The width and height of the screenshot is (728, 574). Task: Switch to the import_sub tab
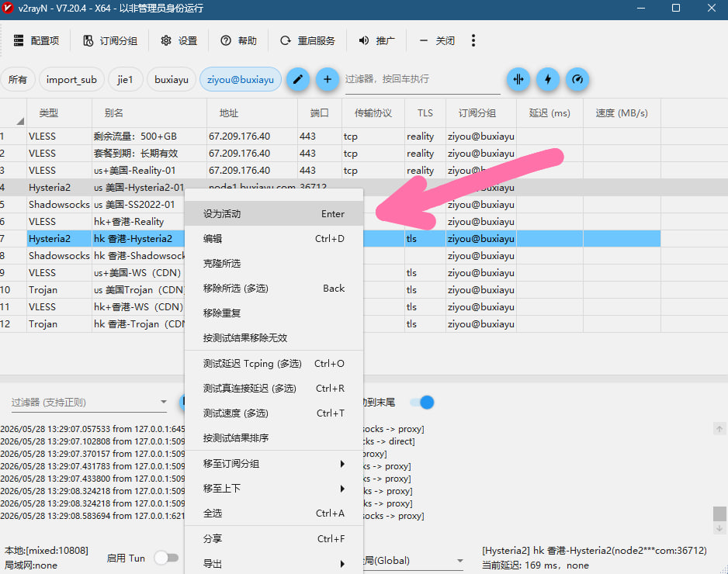click(71, 79)
